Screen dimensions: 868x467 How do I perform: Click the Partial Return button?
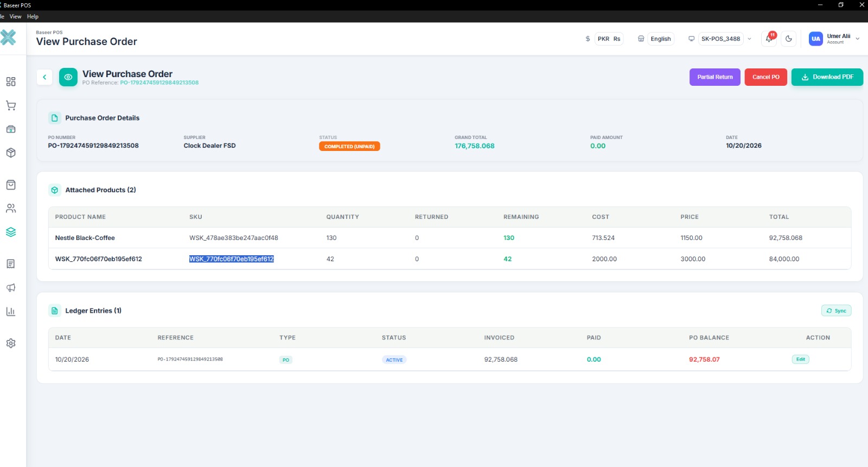point(715,77)
